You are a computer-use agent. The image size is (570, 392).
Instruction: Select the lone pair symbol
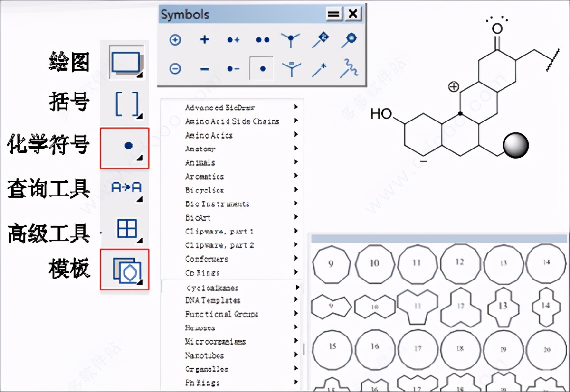263,40
